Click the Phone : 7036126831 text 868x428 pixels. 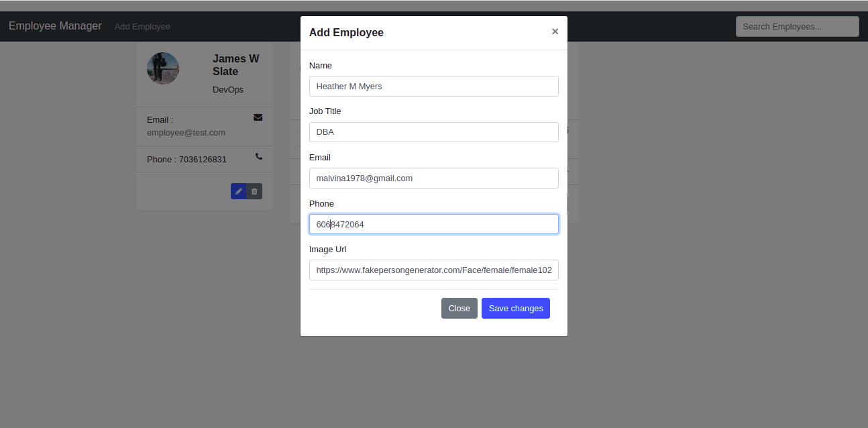pos(186,159)
